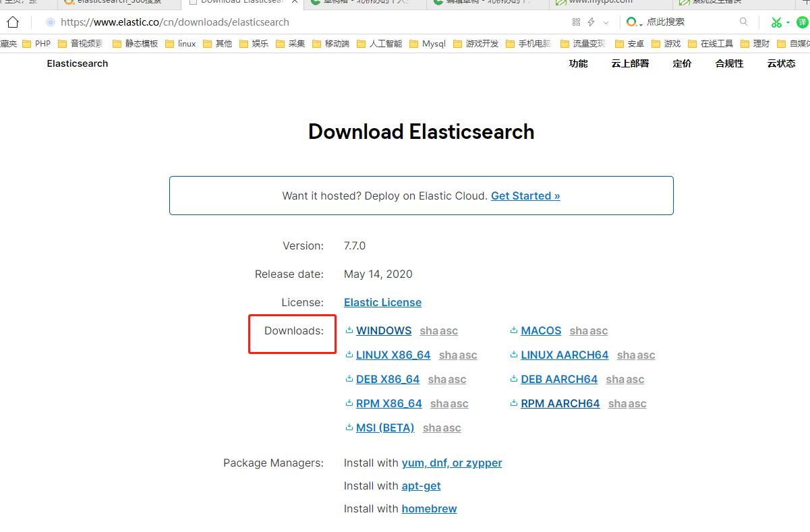Open the 合规性 navigation item

point(730,63)
